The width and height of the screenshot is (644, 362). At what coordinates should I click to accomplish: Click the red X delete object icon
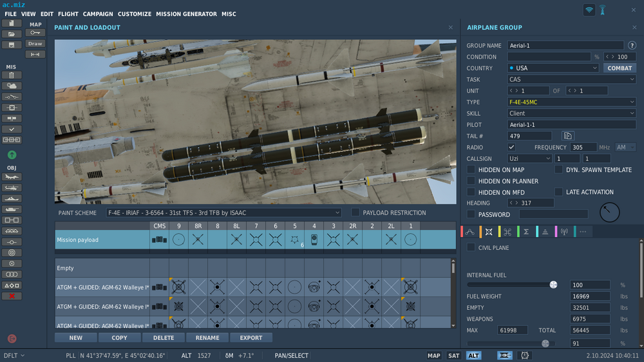click(12, 296)
